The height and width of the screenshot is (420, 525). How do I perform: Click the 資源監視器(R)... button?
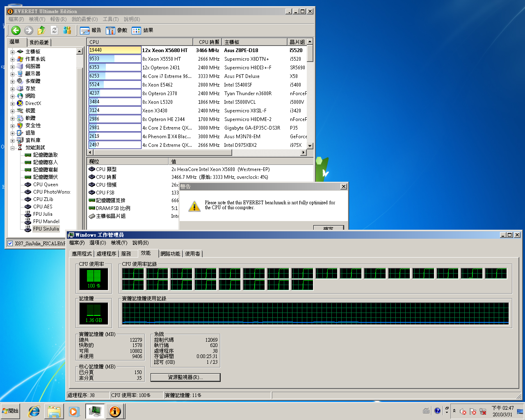coord(185,377)
